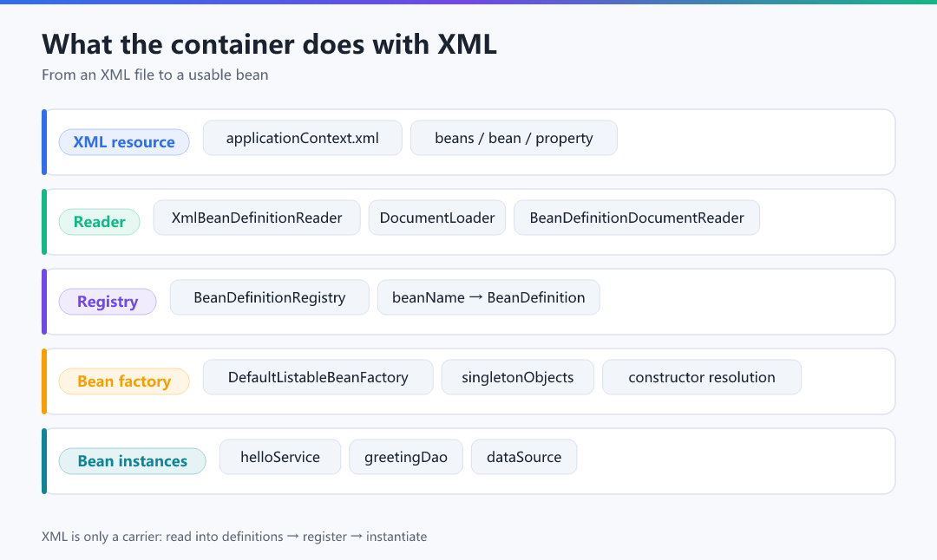This screenshot has height=560, width=937.
Task: Select the BeanDefinitionRegistry chip
Action: click(270, 297)
